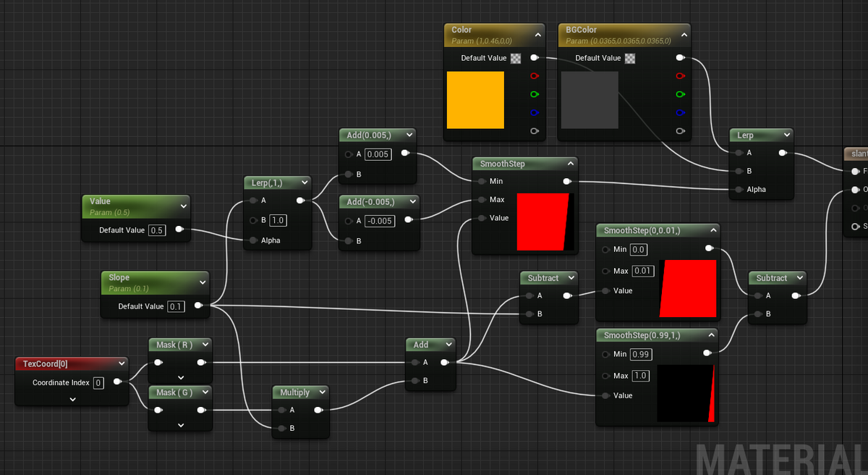Image resolution: width=868 pixels, height=475 pixels.
Task: Edit Lerp(,1,) B input field 1.0
Action: [x=278, y=220]
